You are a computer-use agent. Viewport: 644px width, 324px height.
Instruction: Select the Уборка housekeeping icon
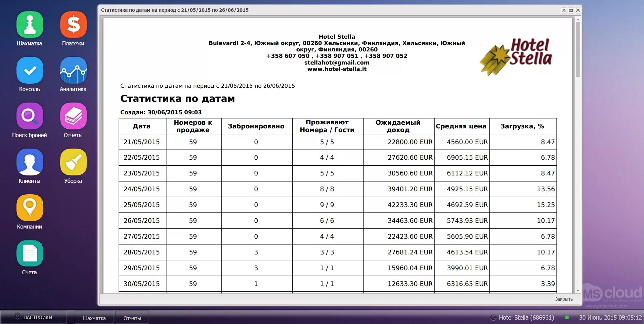tap(73, 162)
